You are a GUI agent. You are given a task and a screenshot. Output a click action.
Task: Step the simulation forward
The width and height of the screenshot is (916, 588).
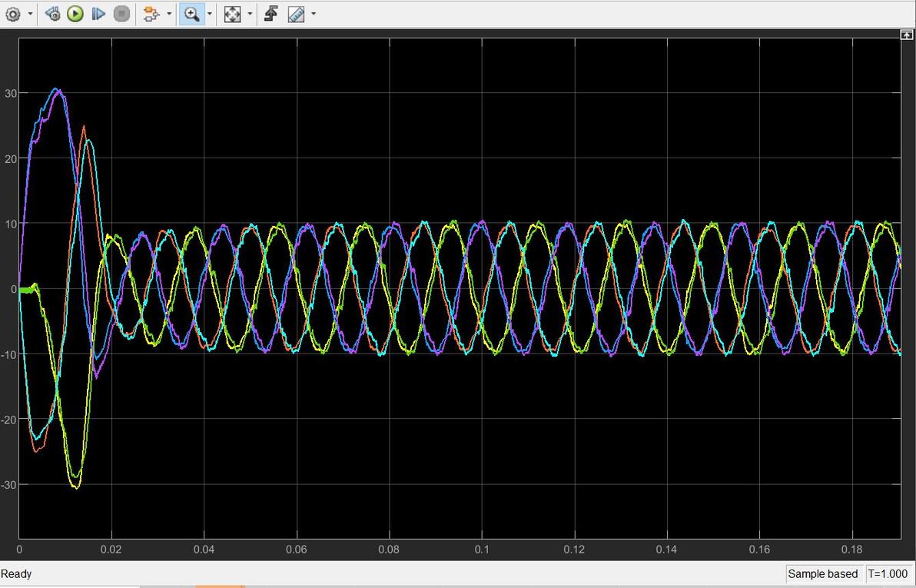click(98, 14)
